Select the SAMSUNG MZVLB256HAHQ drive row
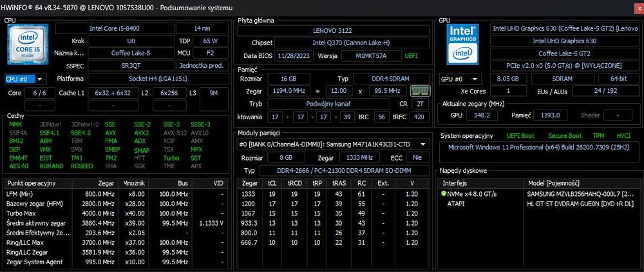This screenshot has width=644, height=272. tap(539, 194)
